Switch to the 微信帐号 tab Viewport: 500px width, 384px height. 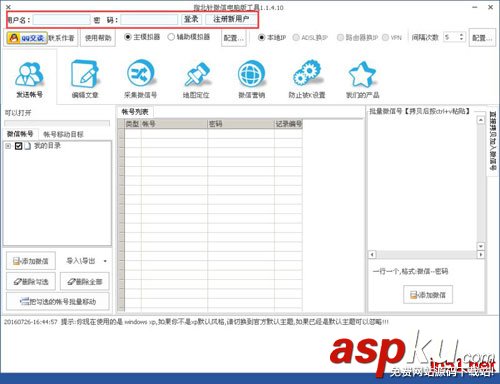coord(20,134)
